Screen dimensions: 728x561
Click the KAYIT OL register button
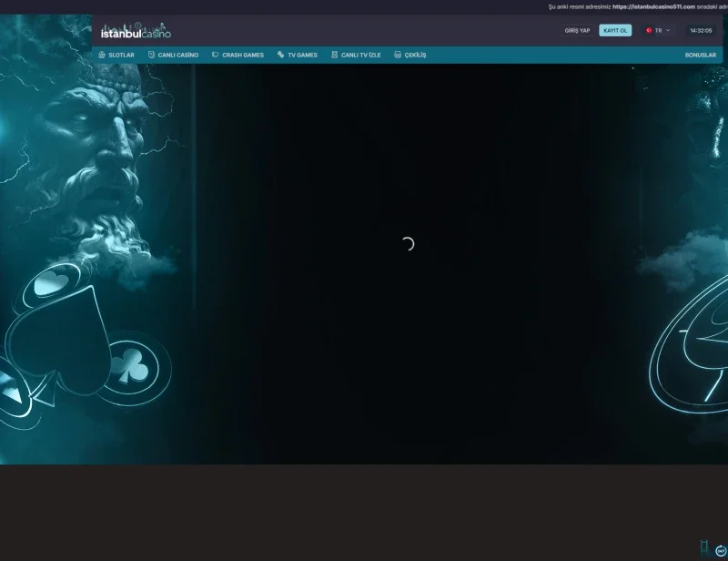(615, 31)
